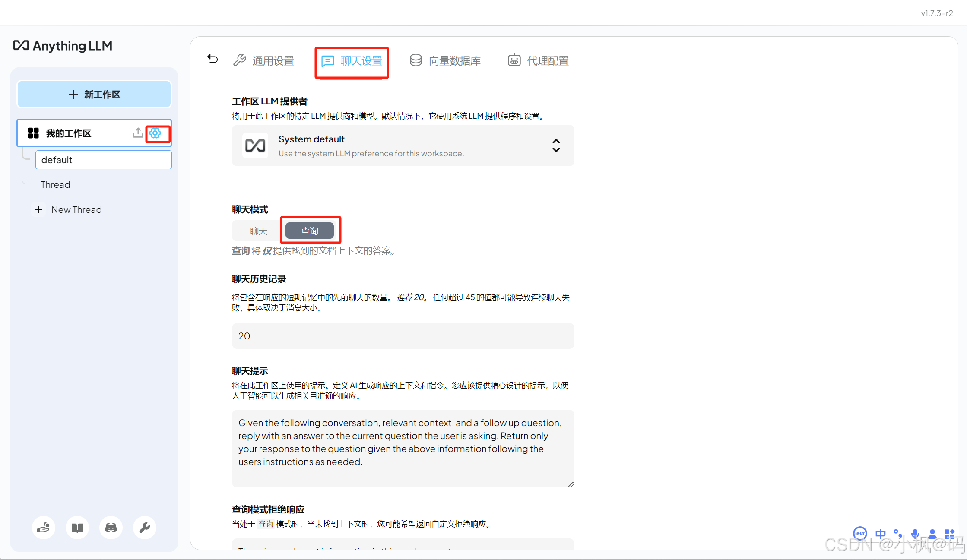Click the upload icon for 我的工作区
Viewport: 967px width, 560px height.
coord(138,133)
